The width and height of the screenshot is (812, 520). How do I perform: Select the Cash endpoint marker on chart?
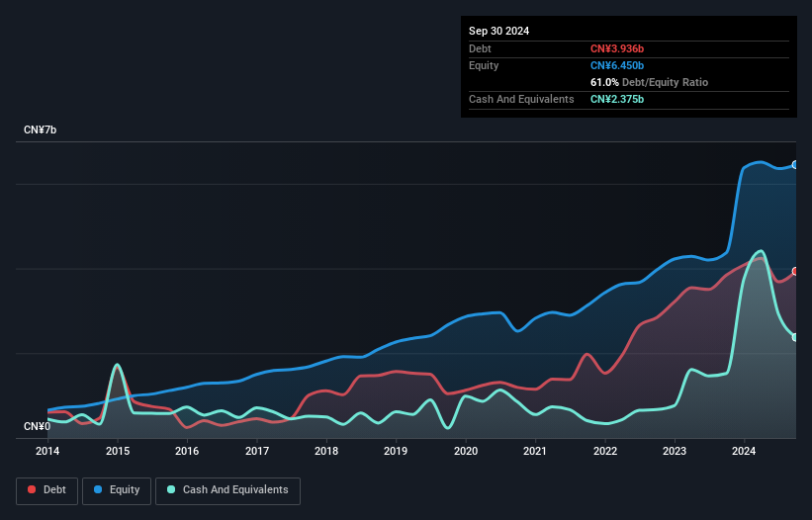795,337
